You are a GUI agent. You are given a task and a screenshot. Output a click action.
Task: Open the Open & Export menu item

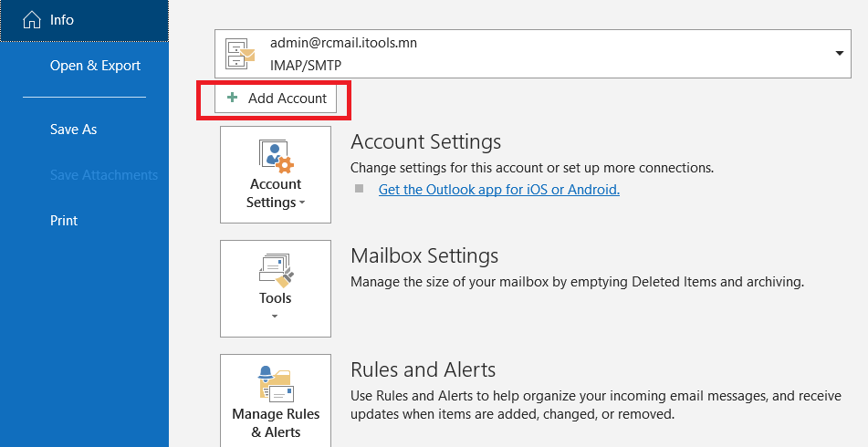[x=95, y=66]
